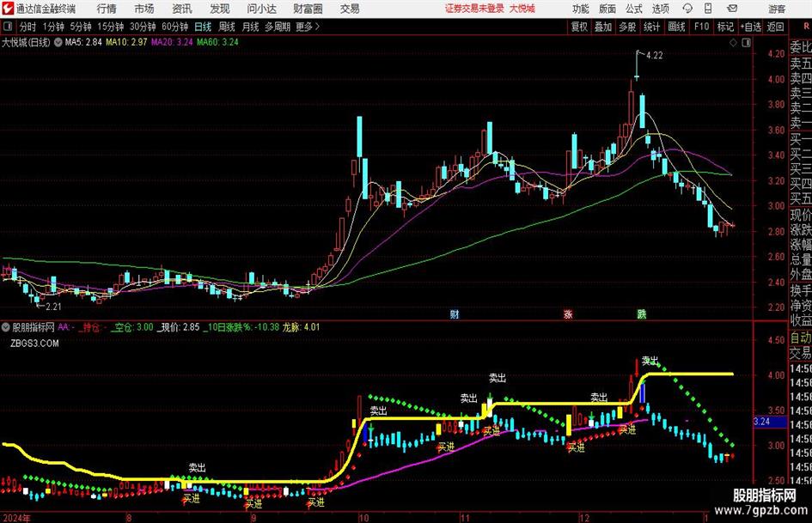Click the 现价: 2.85 indicator value

(179, 327)
